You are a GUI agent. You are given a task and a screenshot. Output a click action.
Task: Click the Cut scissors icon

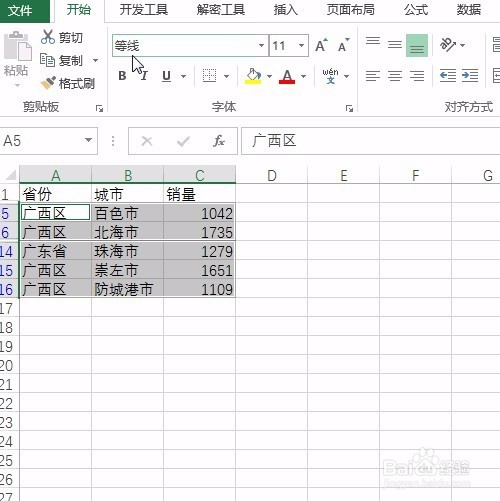point(48,37)
